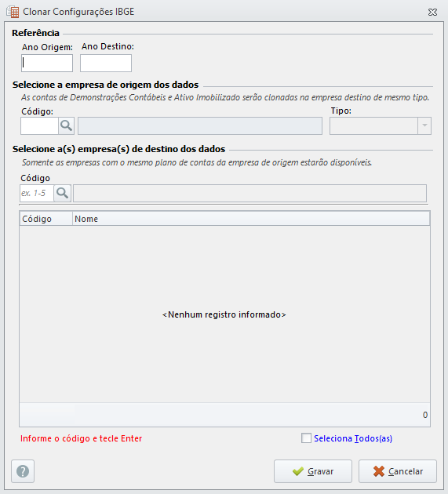448x494 pixels.
Task: Click the Código column header in grid
Action: pos(46,219)
